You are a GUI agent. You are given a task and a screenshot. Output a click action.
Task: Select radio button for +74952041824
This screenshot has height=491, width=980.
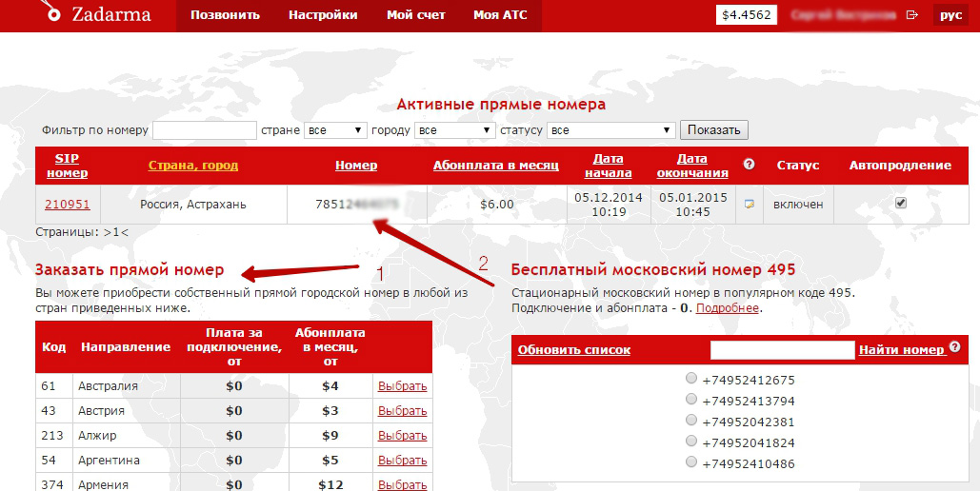(690, 441)
